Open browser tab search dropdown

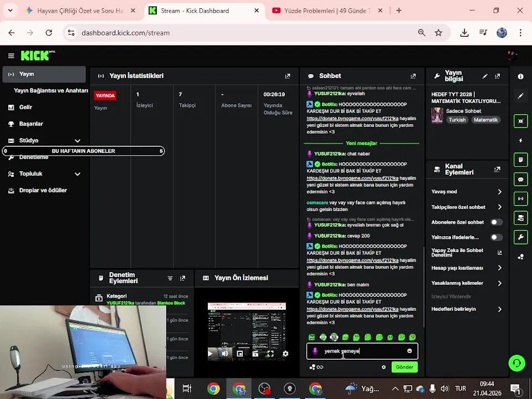(x=11, y=11)
